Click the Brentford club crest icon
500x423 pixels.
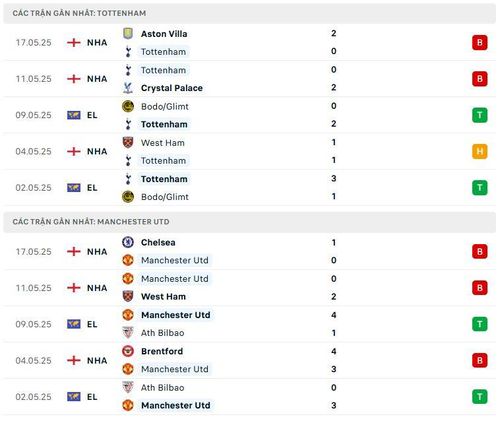pyautogui.click(x=128, y=351)
